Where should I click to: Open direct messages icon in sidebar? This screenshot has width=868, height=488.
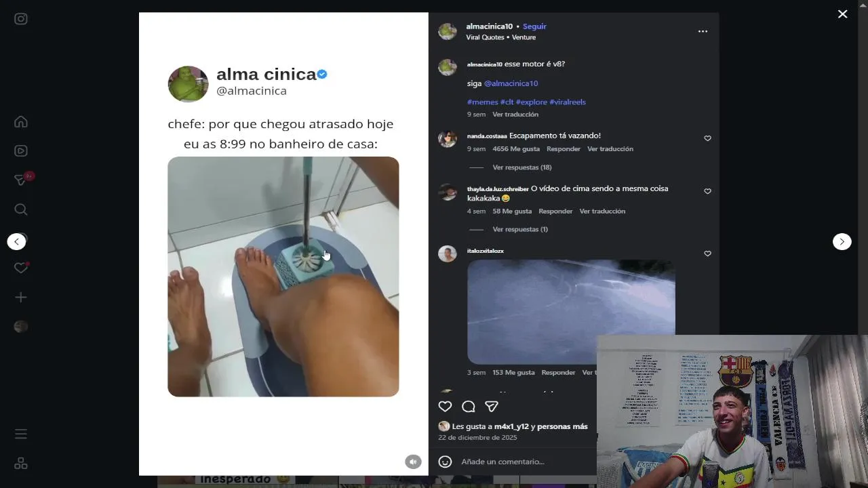click(21, 180)
